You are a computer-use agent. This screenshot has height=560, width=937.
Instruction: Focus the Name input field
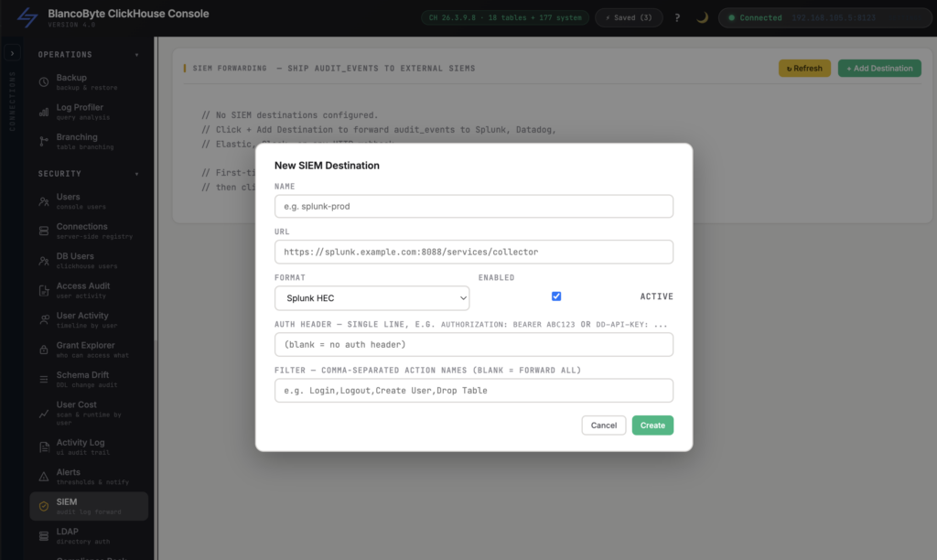pos(474,206)
